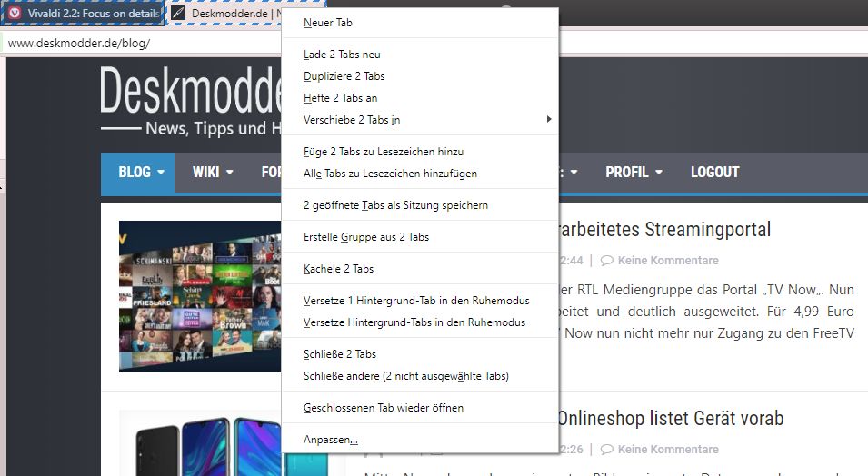Image resolution: width=868 pixels, height=476 pixels.
Task: Click the Deskmodder favicon on second tab
Action: tap(178, 13)
